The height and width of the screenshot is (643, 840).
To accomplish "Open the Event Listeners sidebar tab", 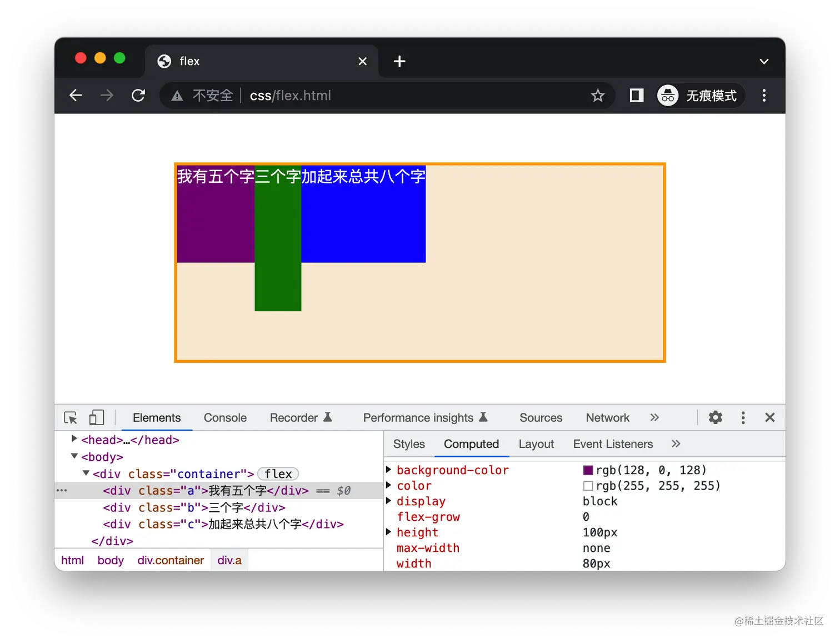I will click(613, 444).
